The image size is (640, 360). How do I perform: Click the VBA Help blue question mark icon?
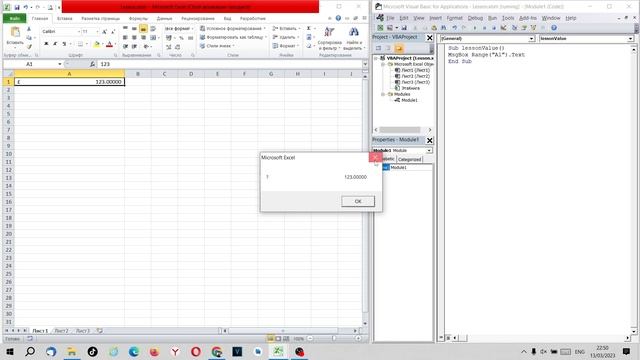pyautogui.click(x=554, y=28)
